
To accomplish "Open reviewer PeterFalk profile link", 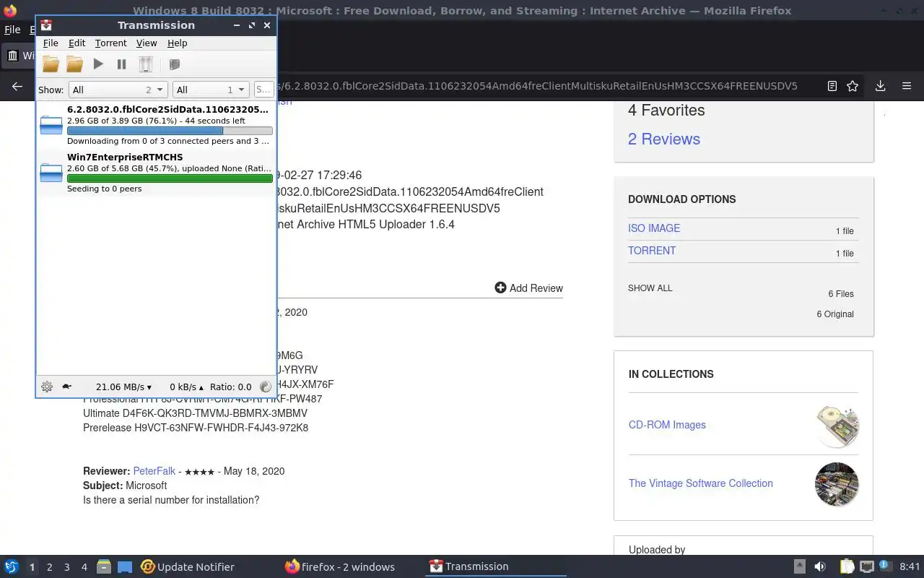I will point(154,471).
